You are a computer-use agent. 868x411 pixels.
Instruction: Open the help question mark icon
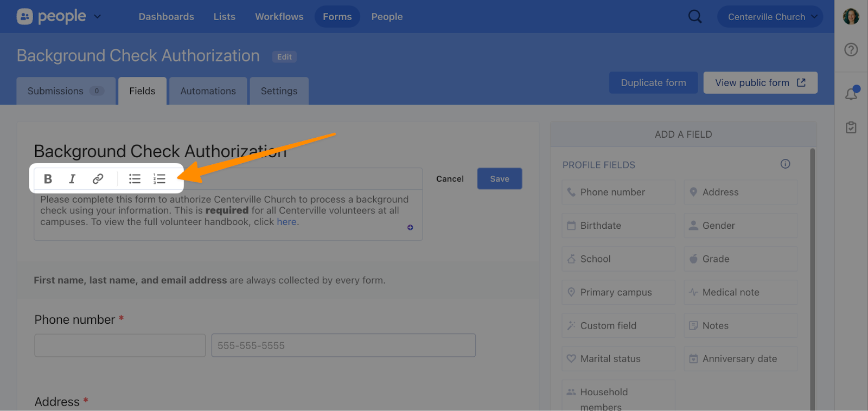pos(851,50)
